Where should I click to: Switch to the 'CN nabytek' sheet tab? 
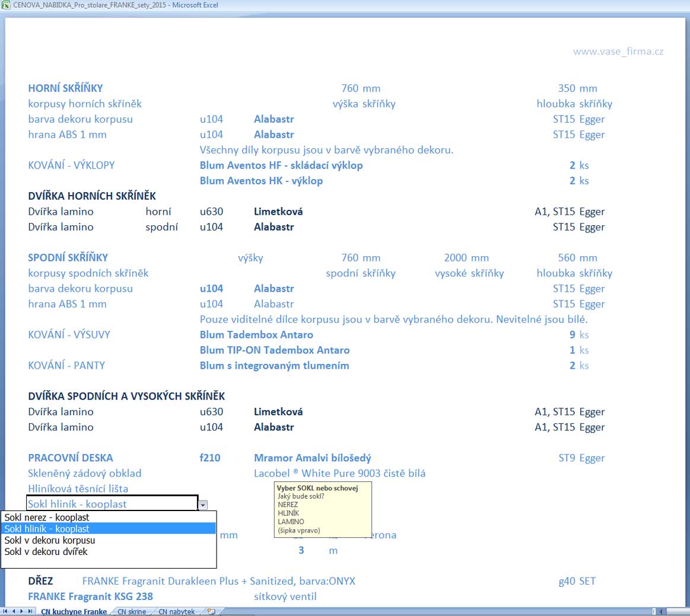pyautogui.click(x=176, y=612)
